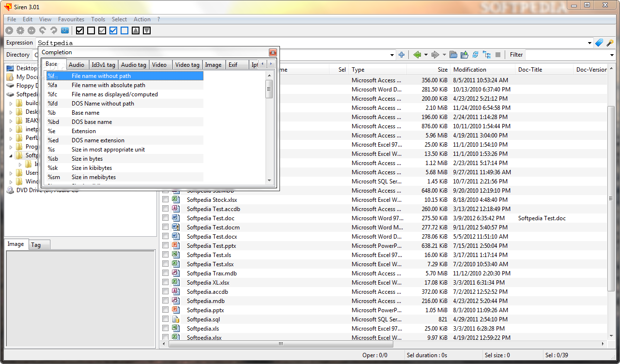Click the Doc-Title column header

543,70
